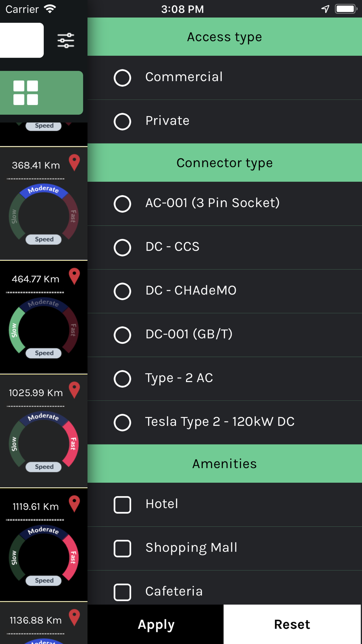The height and width of the screenshot is (644, 362).
Task: Tap the Apply button
Action: pos(156,624)
